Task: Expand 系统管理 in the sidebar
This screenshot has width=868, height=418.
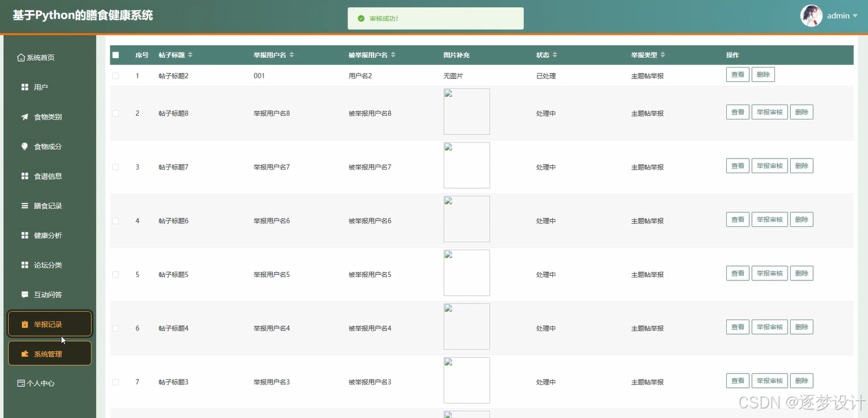Action: 49,353
